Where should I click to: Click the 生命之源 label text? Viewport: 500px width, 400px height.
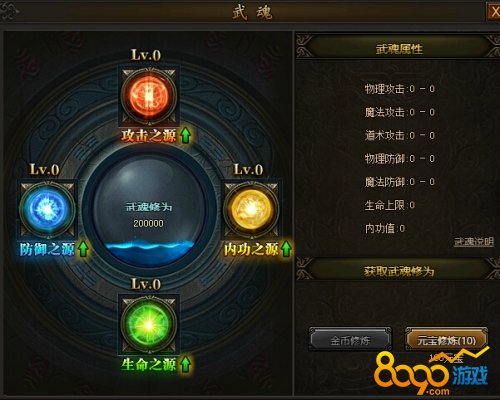149,364
